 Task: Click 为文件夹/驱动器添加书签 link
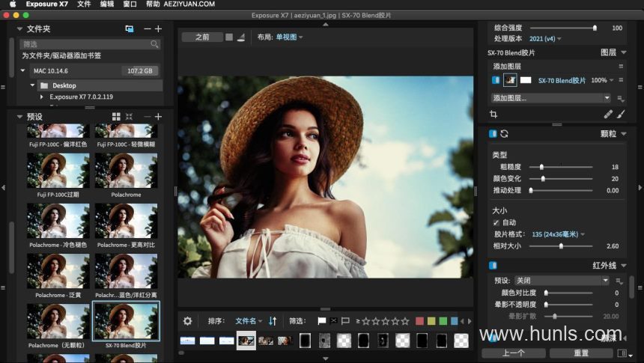(x=61, y=55)
